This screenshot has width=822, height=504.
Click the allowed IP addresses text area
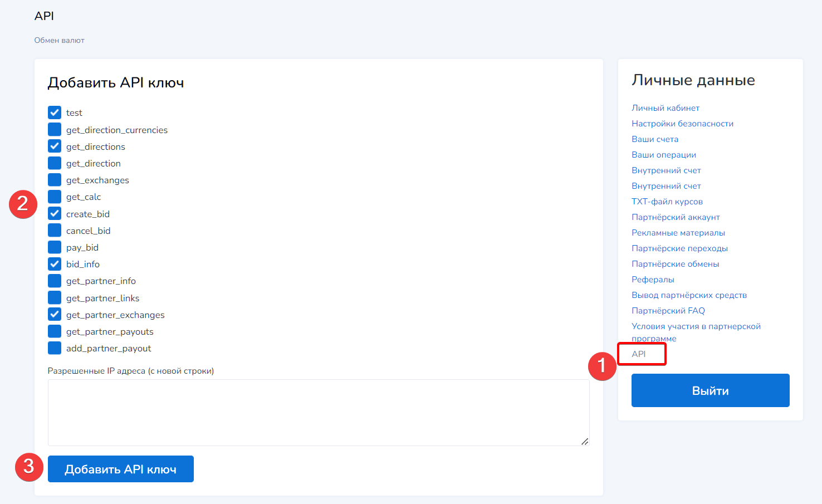click(x=318, y=412)
